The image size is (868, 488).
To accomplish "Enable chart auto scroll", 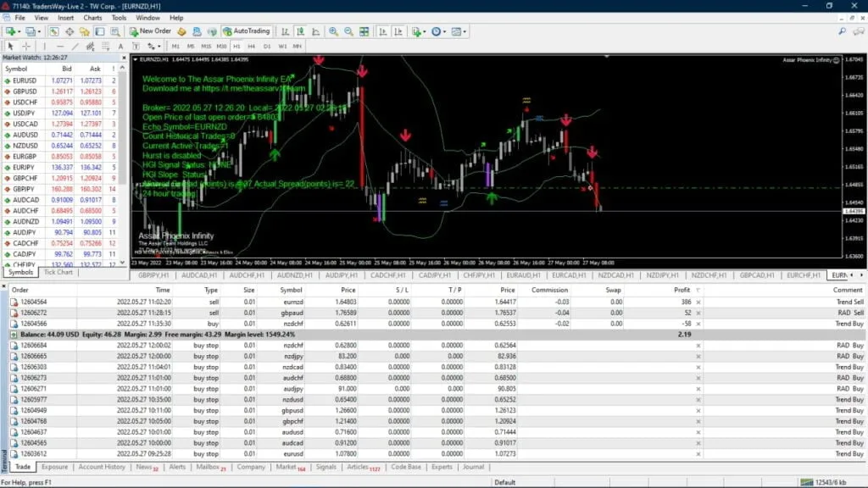I will pos(382,31).
